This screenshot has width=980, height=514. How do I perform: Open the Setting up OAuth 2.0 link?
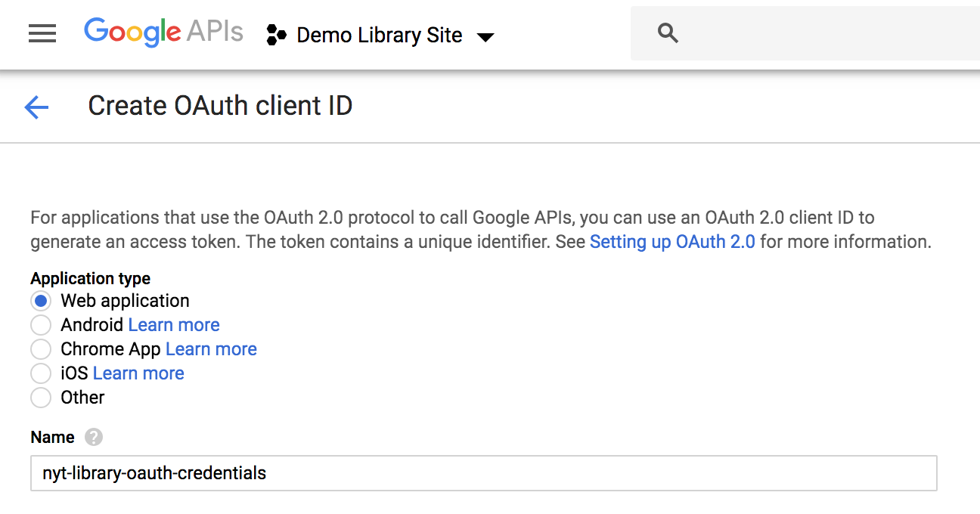coord(672,242)
